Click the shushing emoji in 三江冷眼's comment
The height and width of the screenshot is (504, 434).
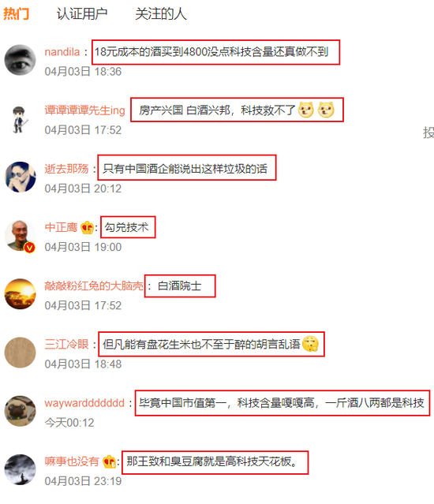[x=310, y=344]
